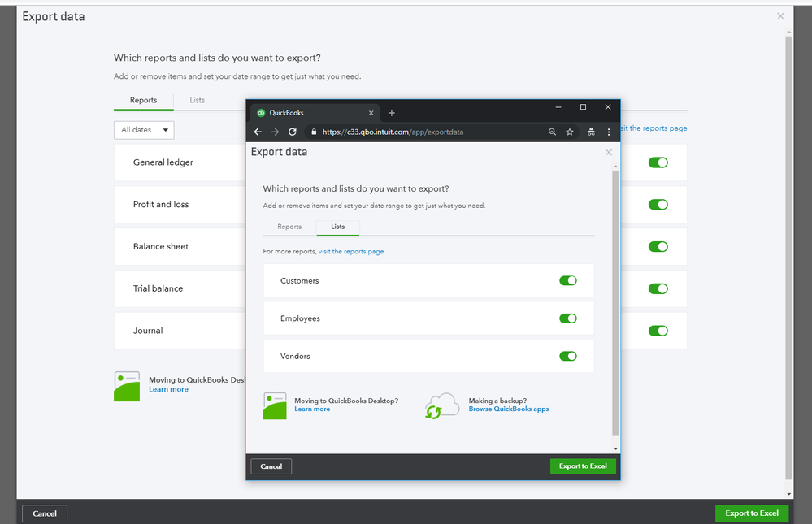
Task: Click the QuickBooks browser tab title
Action: click(x=286, y=113)
